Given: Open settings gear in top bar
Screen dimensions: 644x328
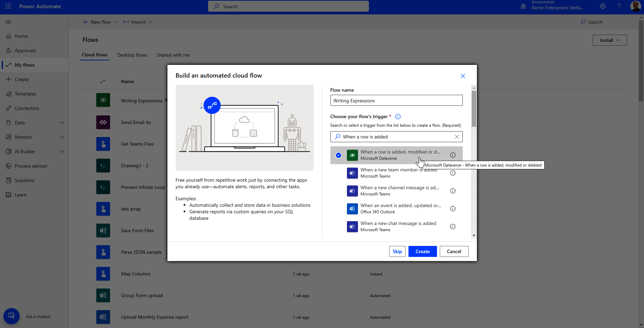Looking at the screenshot, I should [603, 6].
